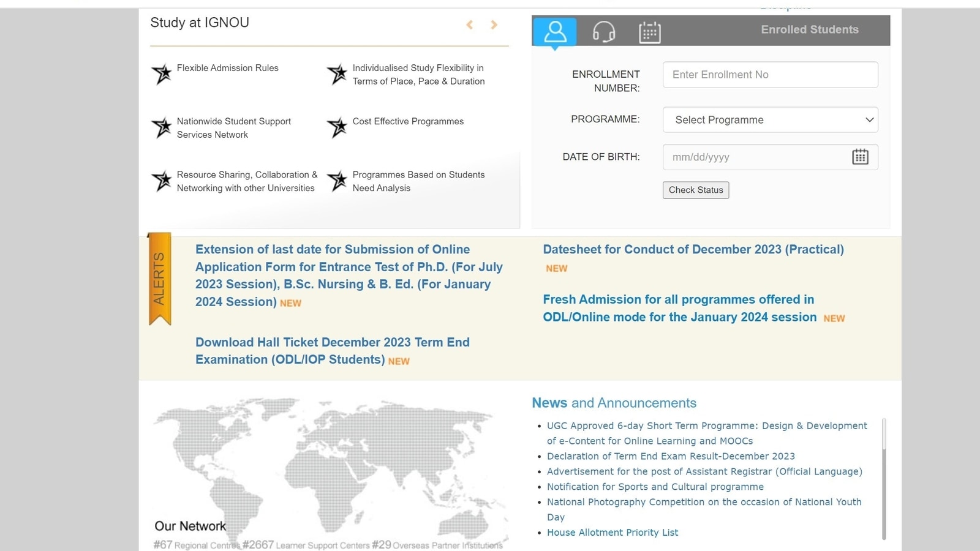Click the star icon beside Flexible Admission Rules
The width and height of the screenshot is (980, 551).
coord(162,73)
